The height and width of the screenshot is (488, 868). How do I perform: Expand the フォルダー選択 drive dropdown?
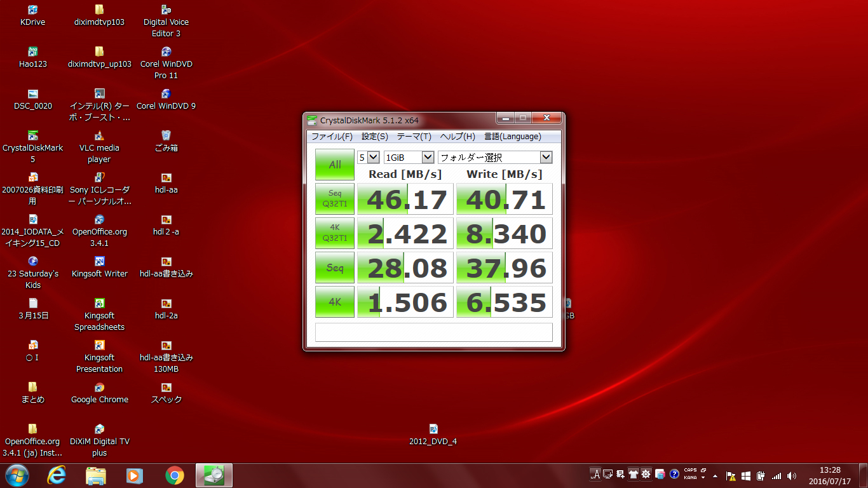click(495, 157)
